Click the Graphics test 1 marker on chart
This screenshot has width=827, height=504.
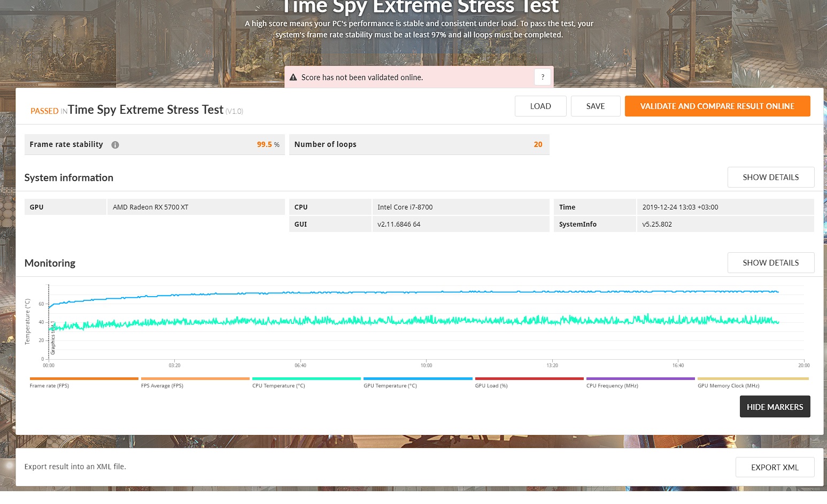[53, 338]
